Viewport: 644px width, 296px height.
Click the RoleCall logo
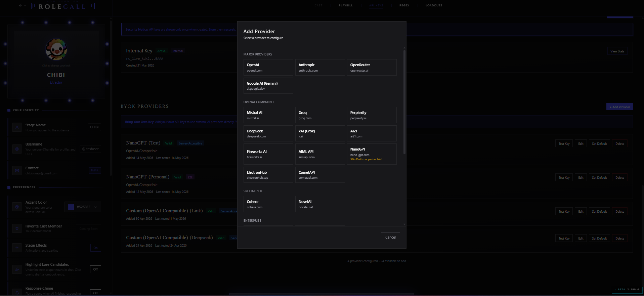click(62, 6)
